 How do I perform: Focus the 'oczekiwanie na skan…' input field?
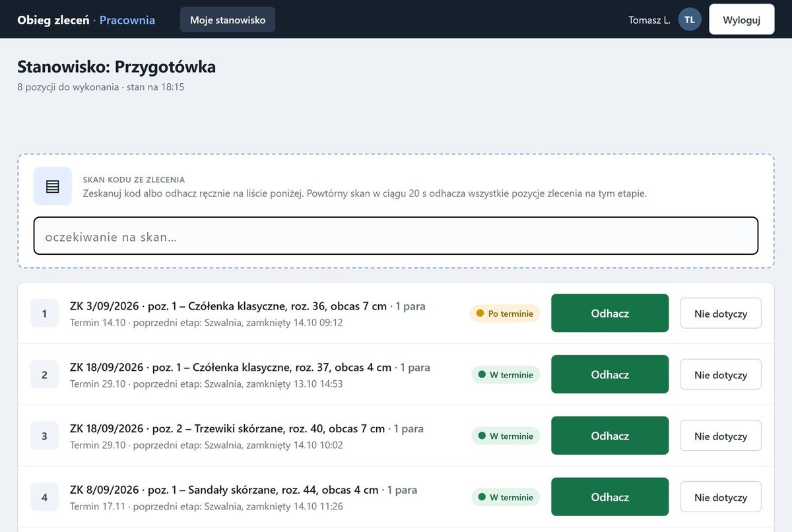click(396, 236)
